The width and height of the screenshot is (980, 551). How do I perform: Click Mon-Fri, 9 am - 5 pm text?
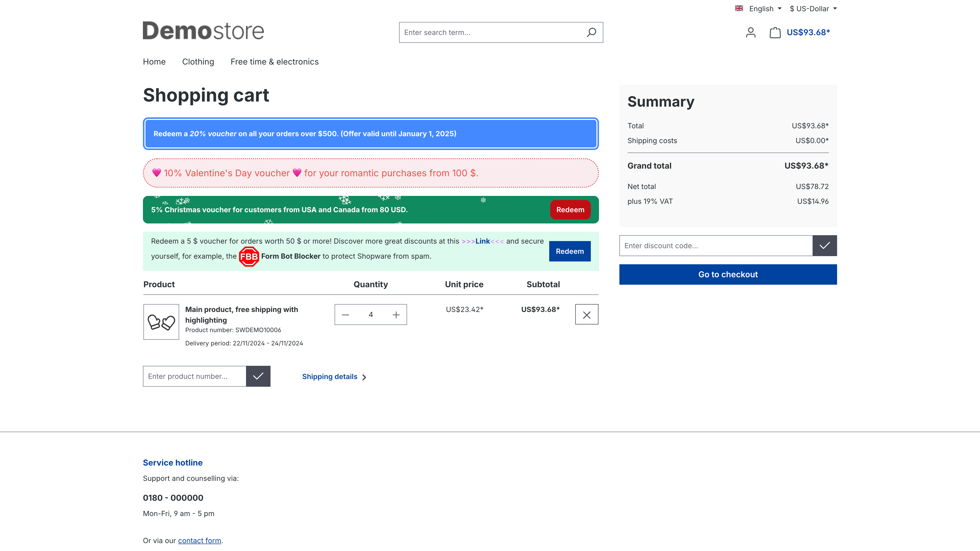click(x=178, y=514)
